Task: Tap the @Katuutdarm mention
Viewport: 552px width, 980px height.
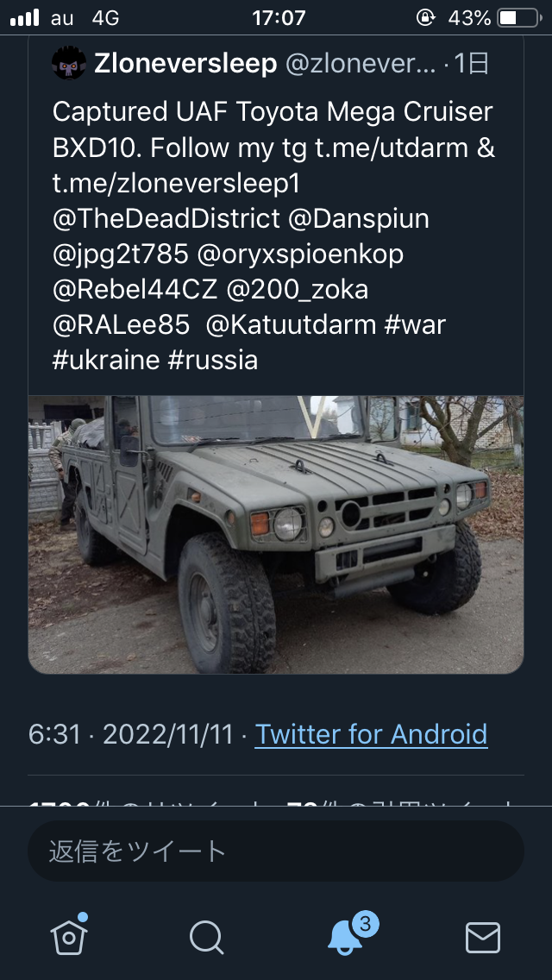Action: pyautogui.click(x=290, y=325)
